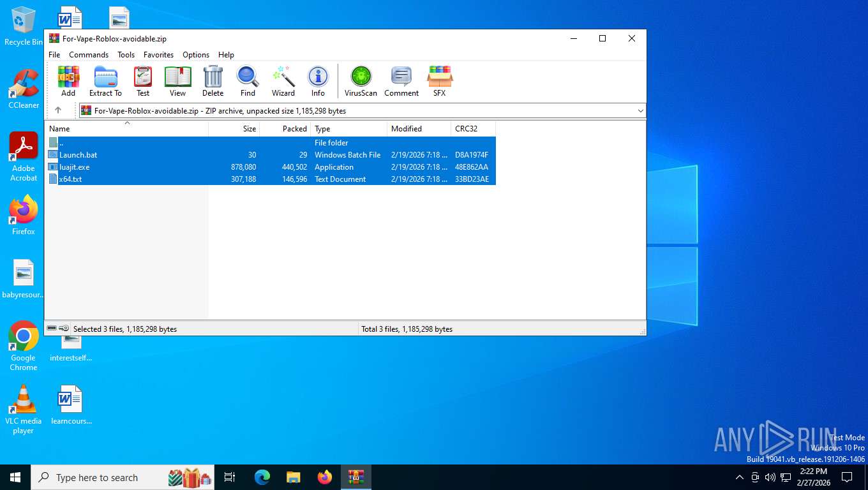Open the Commands menu

coord(89,55)
